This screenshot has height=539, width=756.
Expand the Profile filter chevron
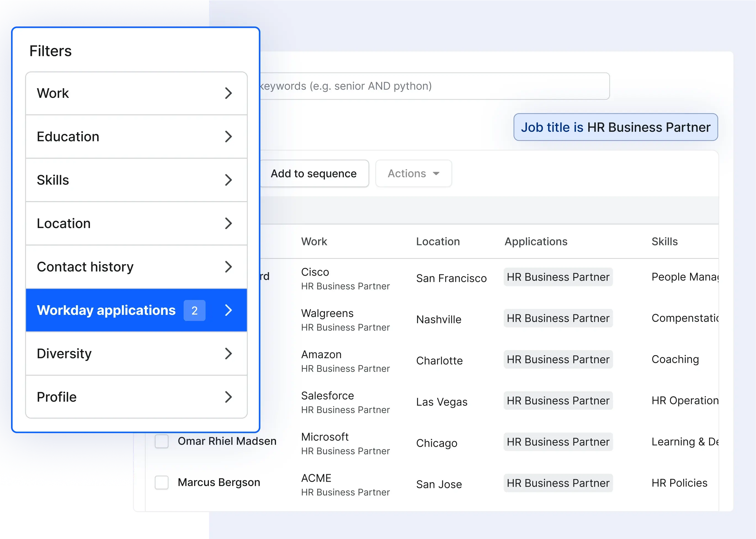(x=228, y=397)
